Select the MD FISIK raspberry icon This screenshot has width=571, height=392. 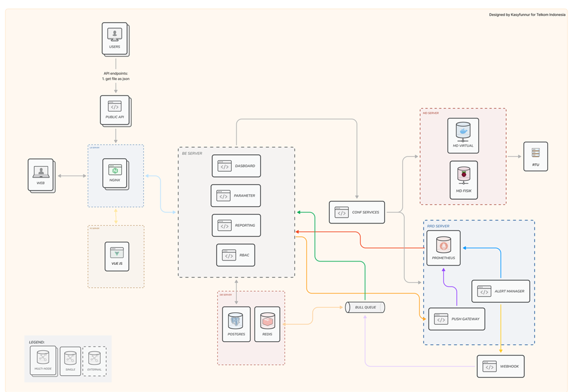pyautogui.click(x=463, y=177)
